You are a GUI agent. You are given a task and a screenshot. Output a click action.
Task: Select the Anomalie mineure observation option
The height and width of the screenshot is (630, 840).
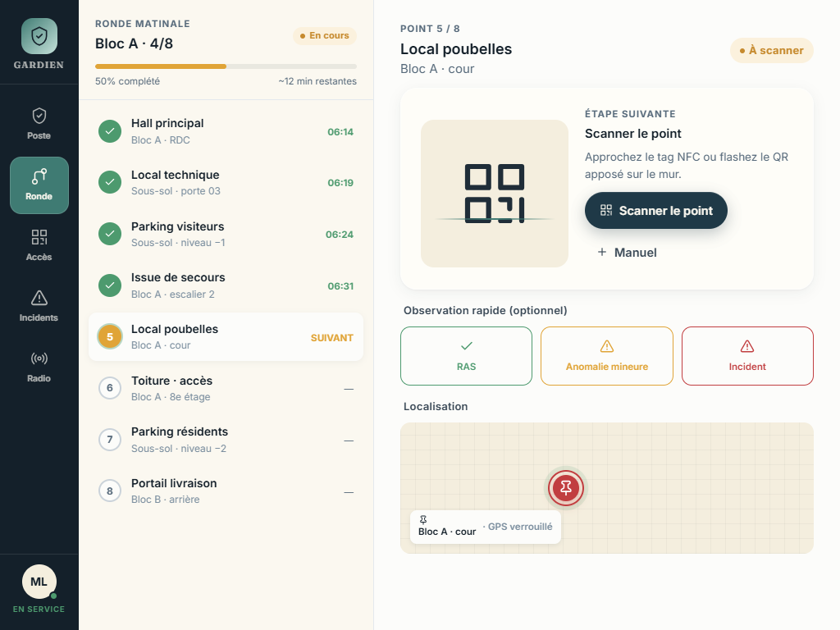[606, 356]
